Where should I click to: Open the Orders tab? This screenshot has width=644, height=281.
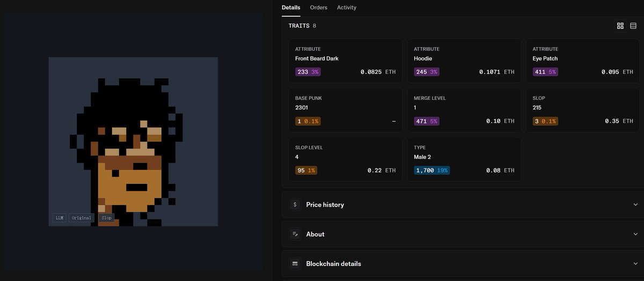coord(319,8)
